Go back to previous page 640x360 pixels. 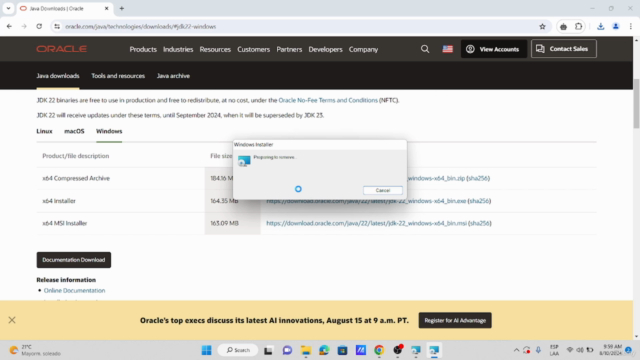(x=9, y=27)
